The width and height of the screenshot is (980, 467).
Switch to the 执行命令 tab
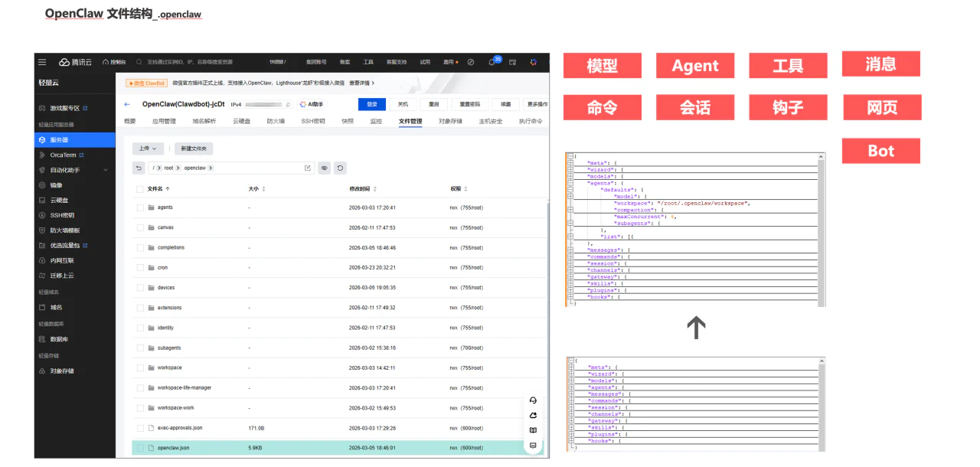(x=531, y=121)
